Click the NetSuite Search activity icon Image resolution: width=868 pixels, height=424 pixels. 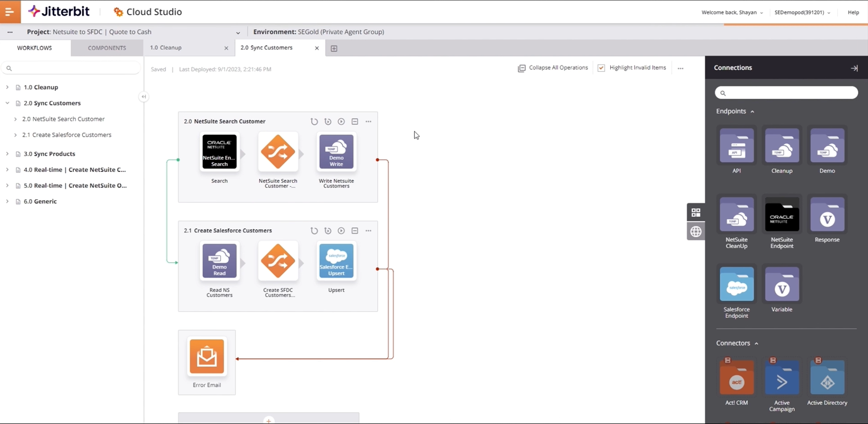(219, 152)
